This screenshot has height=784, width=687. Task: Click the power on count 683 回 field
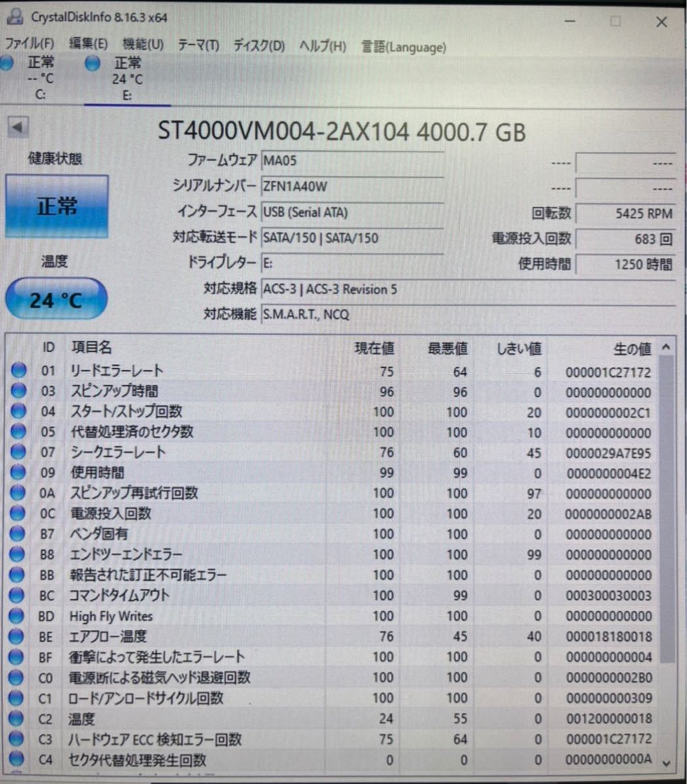point(626,239)
